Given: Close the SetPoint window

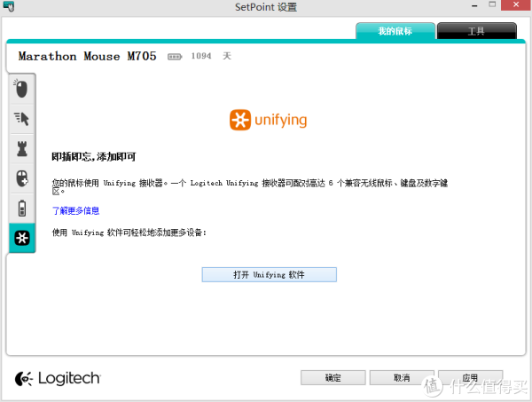Looking at the screenshot, I should pos(516,4).
